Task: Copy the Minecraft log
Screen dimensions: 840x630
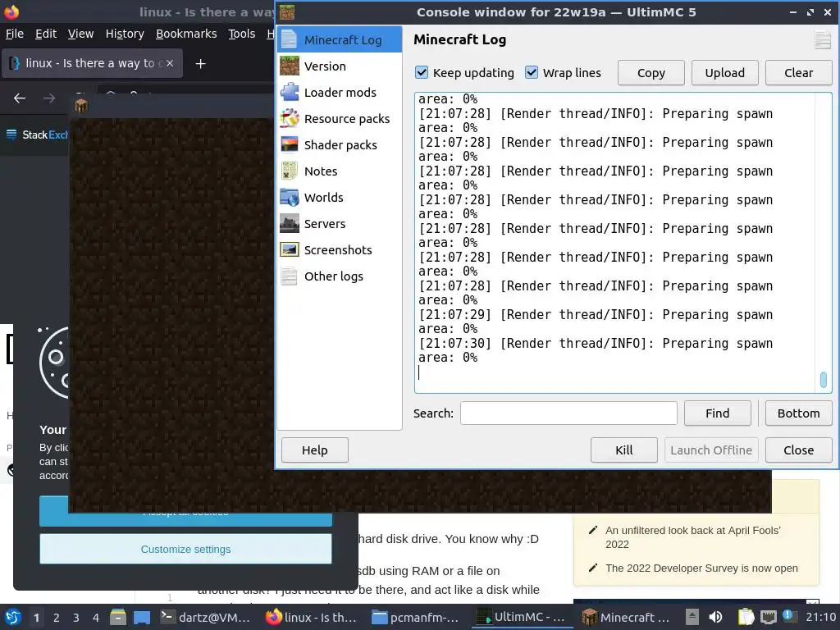Action: (x=651, y=73)
